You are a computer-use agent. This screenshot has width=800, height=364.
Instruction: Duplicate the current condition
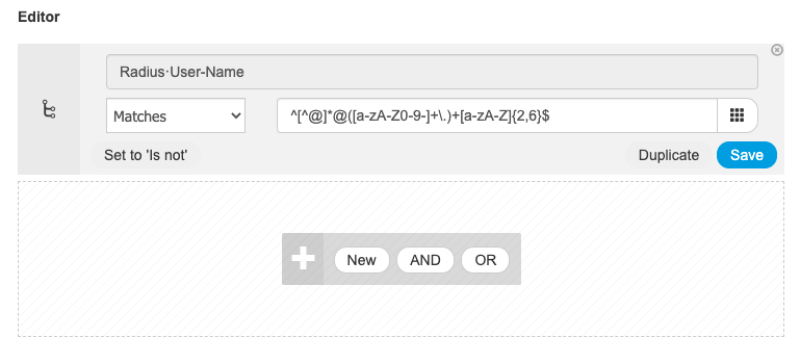coord(668,155)
